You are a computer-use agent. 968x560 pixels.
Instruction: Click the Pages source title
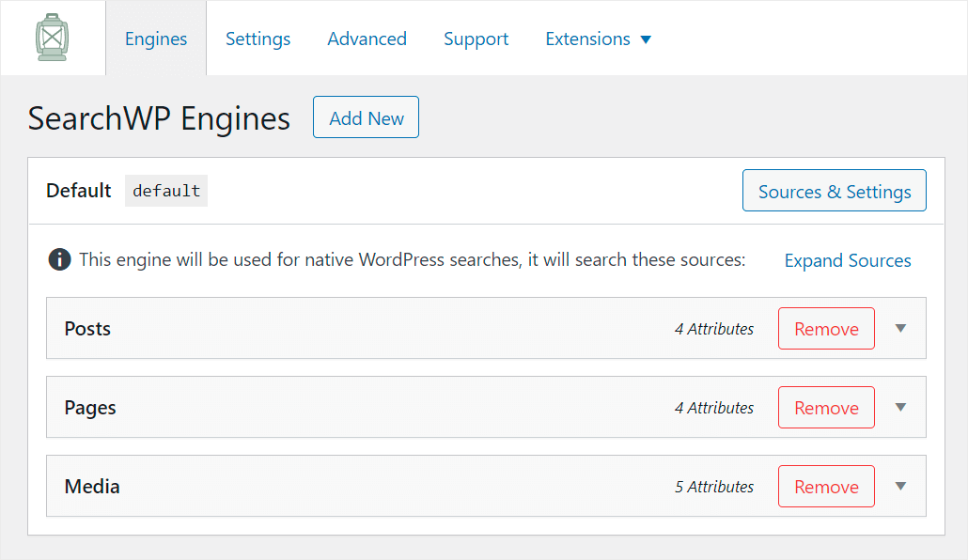click(x=90, y=408)
